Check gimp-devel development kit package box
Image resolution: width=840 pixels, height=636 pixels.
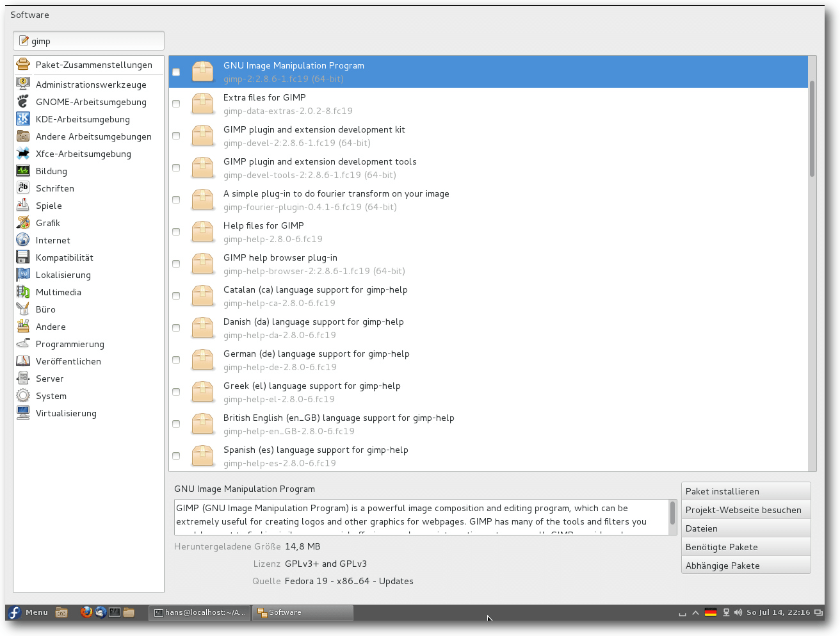point(176,136)
